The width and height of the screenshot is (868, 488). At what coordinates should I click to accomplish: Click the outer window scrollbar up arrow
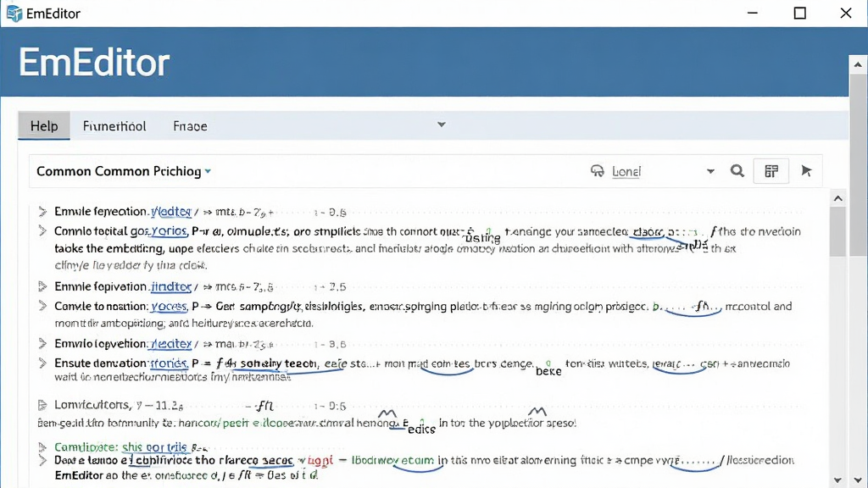858,64
